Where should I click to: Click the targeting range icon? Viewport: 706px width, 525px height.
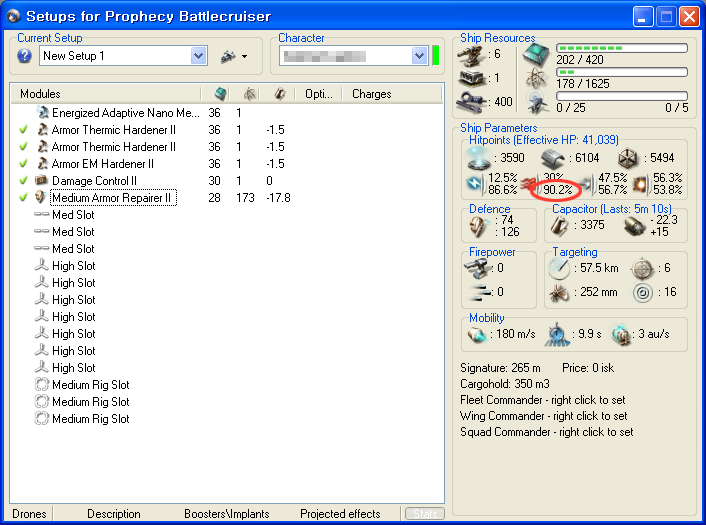point(560,268)
